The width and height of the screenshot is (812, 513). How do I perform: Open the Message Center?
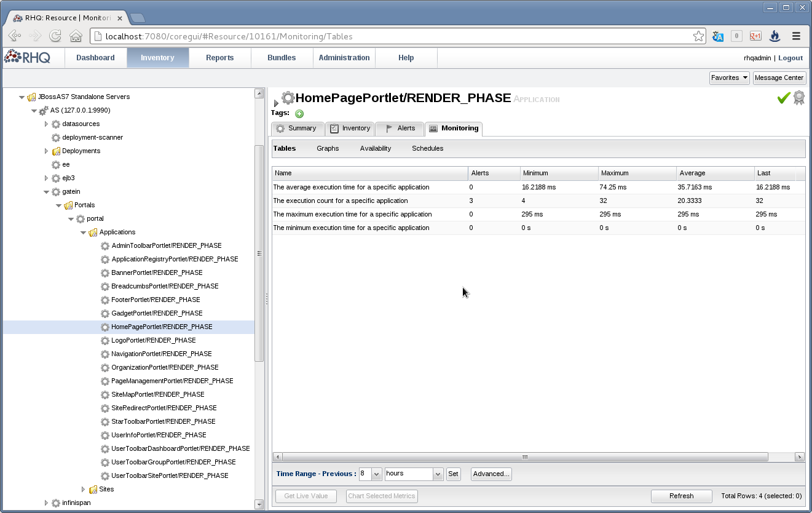[779, 78]
